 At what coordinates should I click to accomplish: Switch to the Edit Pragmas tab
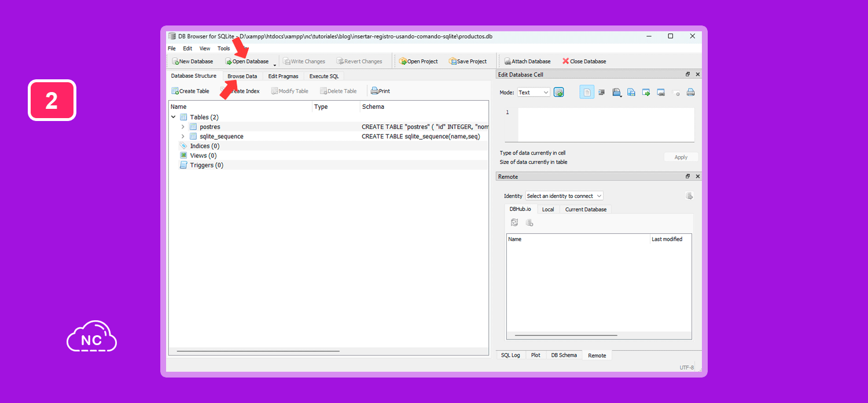tap(284, 76)
